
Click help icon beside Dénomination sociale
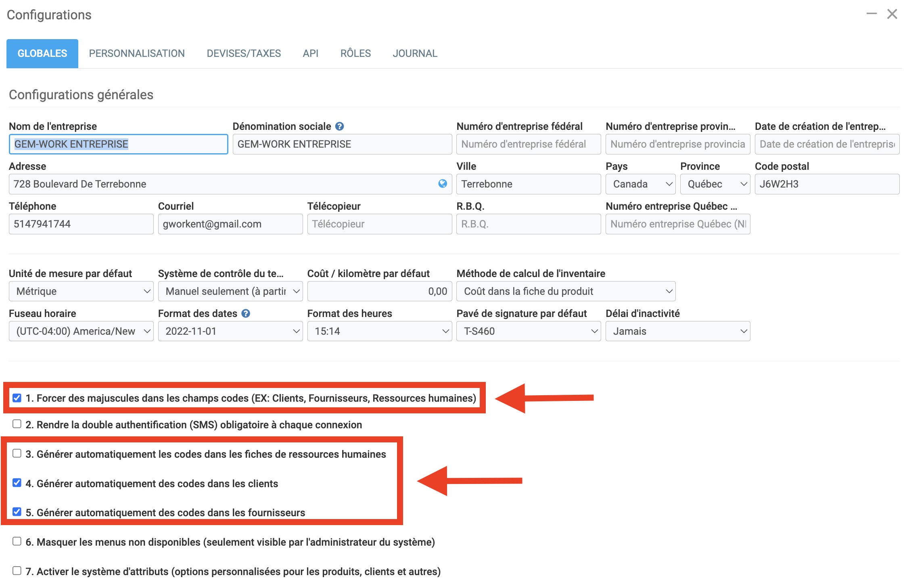tap(339, 126)
